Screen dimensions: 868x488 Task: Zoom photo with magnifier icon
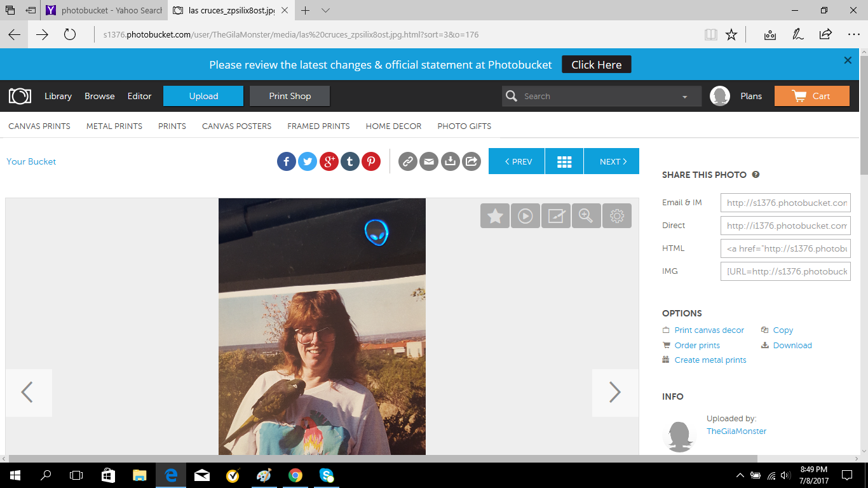pos(586,216)
